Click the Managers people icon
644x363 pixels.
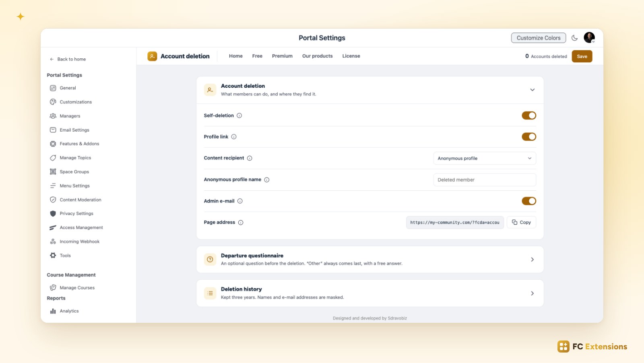coord(53,116)
